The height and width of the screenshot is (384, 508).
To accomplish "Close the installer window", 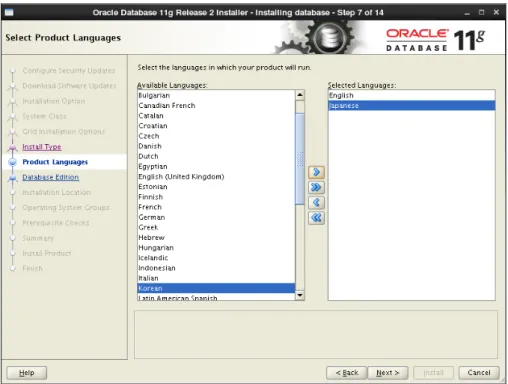I will pos(496,12).
